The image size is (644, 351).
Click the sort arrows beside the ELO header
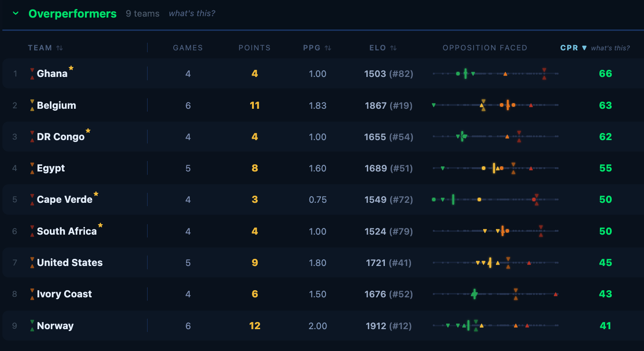click(393, 48)
